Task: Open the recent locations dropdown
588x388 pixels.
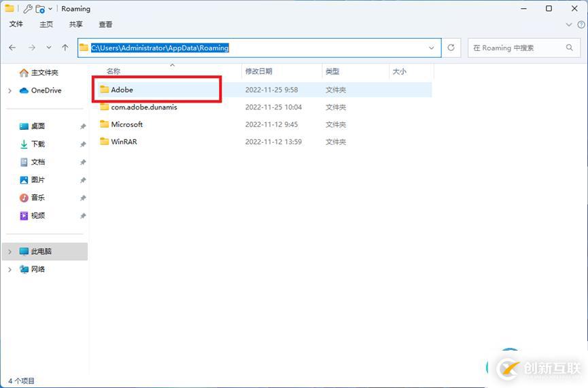Action: point(49,48)
